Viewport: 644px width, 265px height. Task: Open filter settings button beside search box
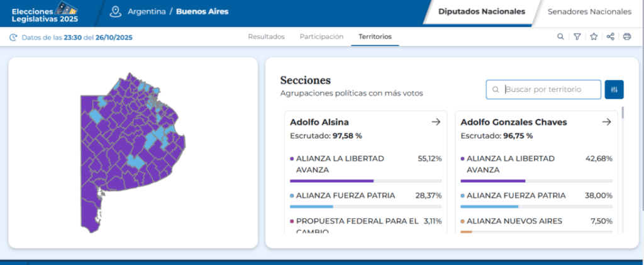pos(614,89)
